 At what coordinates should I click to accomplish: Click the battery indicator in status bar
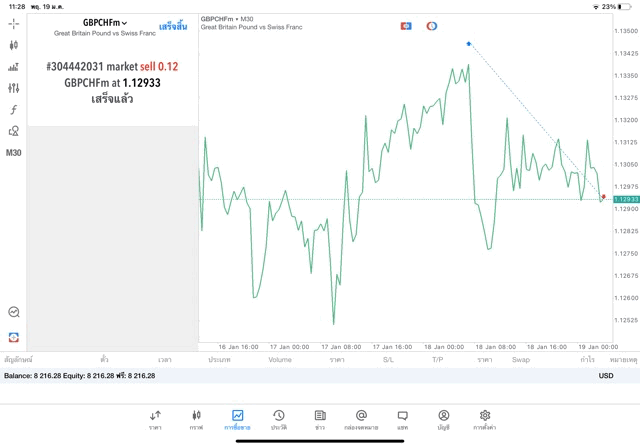pos(624,7)
